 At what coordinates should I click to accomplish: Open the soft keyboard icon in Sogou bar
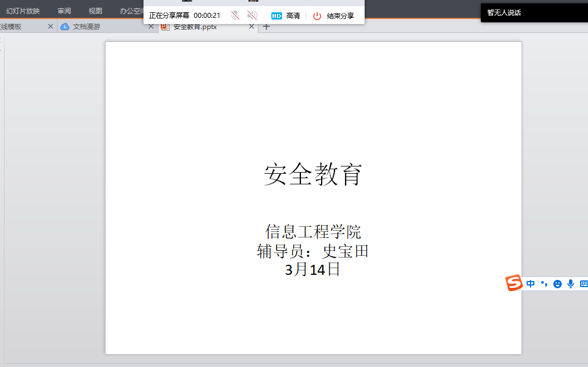[584, 284]
